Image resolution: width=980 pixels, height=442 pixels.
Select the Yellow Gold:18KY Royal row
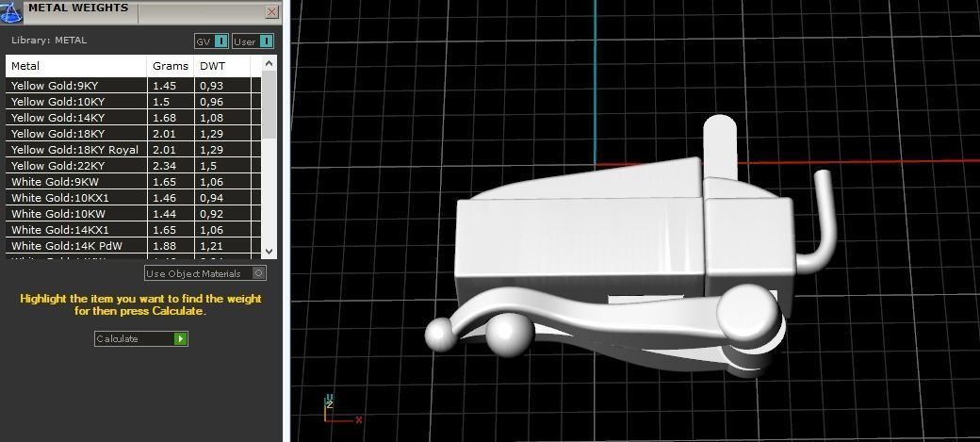(x=133, y=150)
